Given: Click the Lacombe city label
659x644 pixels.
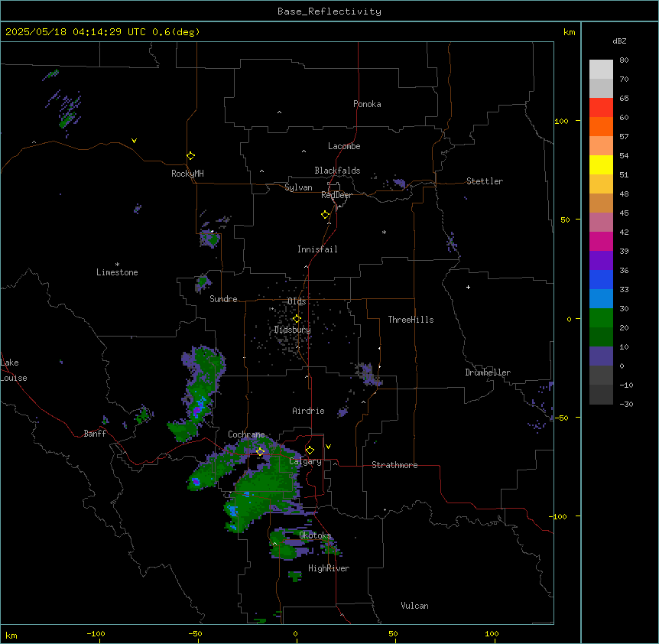Looking at the screenshot, I should click(x=344, y=146).
